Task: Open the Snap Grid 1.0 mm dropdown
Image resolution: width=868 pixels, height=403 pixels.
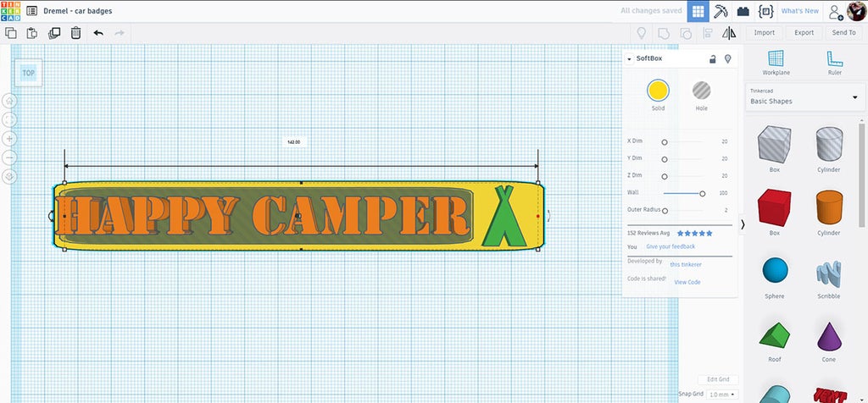Action: (723, 395)
